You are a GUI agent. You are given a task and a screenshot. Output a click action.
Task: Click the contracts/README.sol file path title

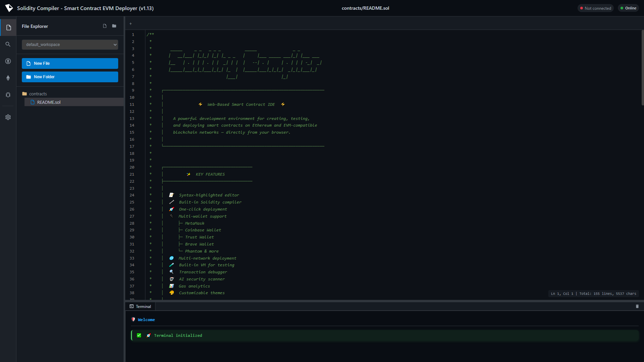[365, 8]
